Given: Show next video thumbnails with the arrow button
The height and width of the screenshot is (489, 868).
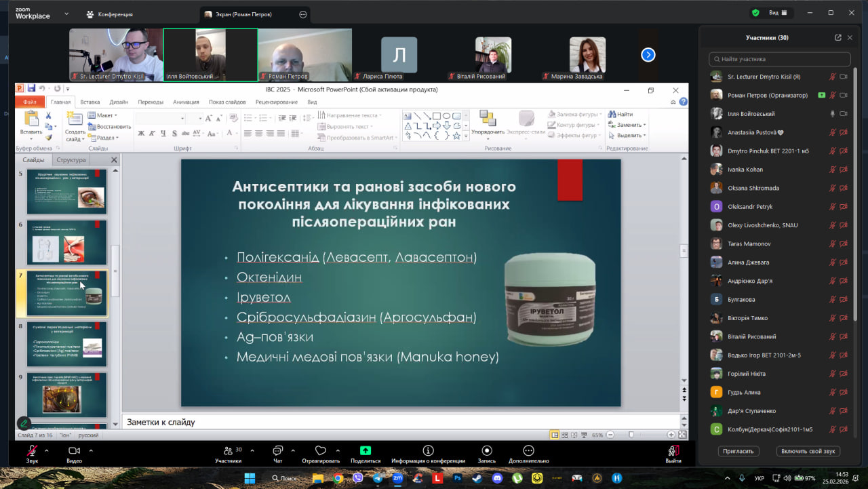Looking at the screenshot, I should [x=648, y=55].
